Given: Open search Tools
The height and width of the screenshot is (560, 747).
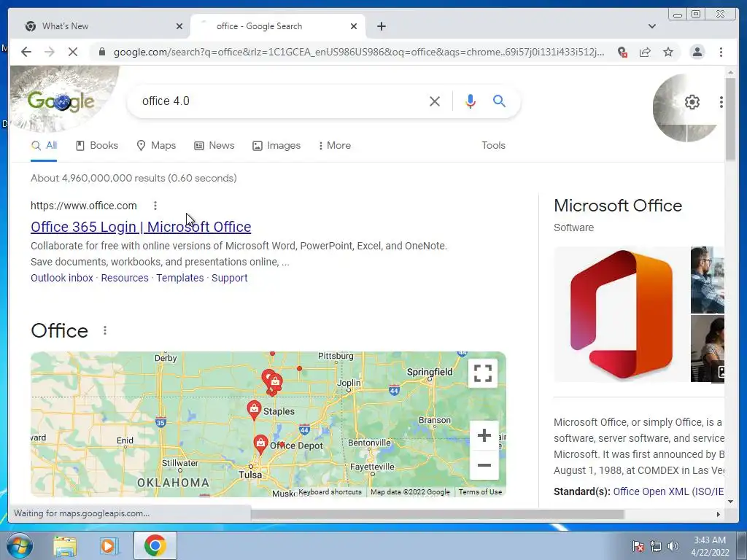Looking at the screenshot, I should coord(493,146).
